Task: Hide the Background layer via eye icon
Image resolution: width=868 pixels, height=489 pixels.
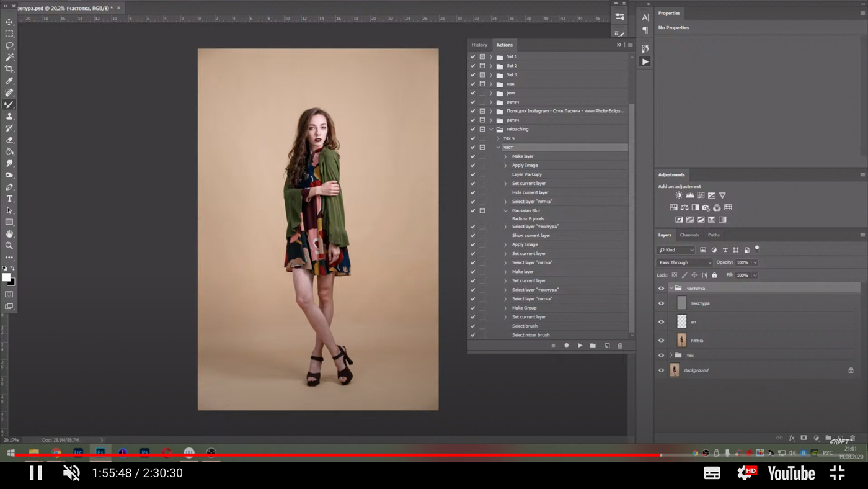Action: click(x=661, y=370)
